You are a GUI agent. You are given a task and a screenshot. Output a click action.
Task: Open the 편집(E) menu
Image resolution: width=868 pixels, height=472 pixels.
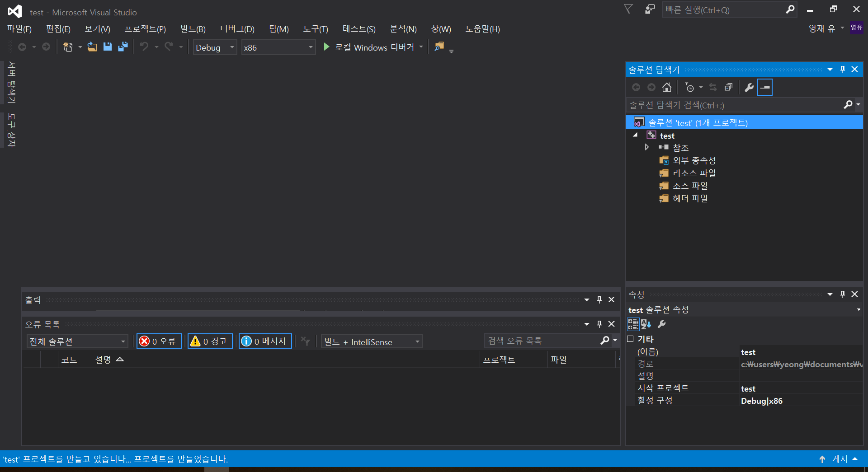point(58,29)
